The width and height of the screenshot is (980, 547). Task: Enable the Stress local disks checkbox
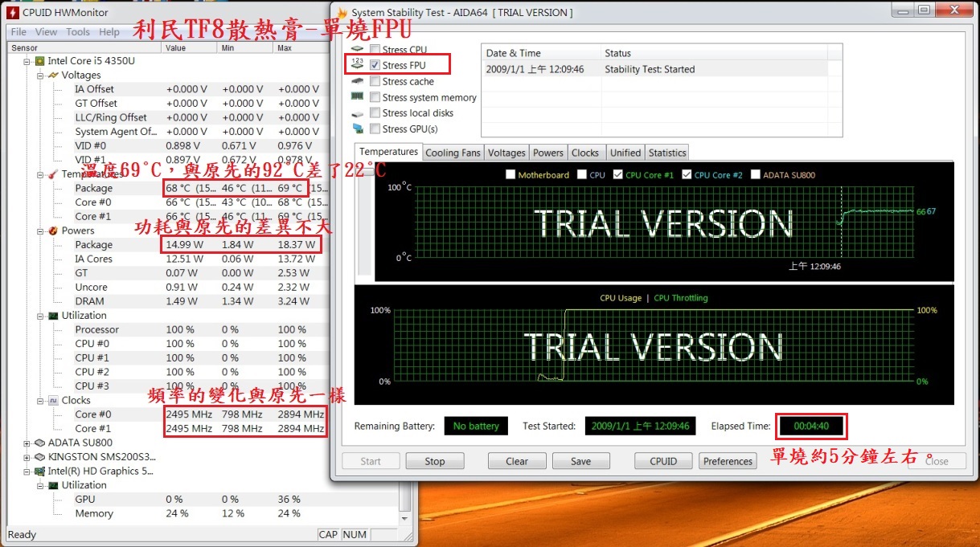375,113
